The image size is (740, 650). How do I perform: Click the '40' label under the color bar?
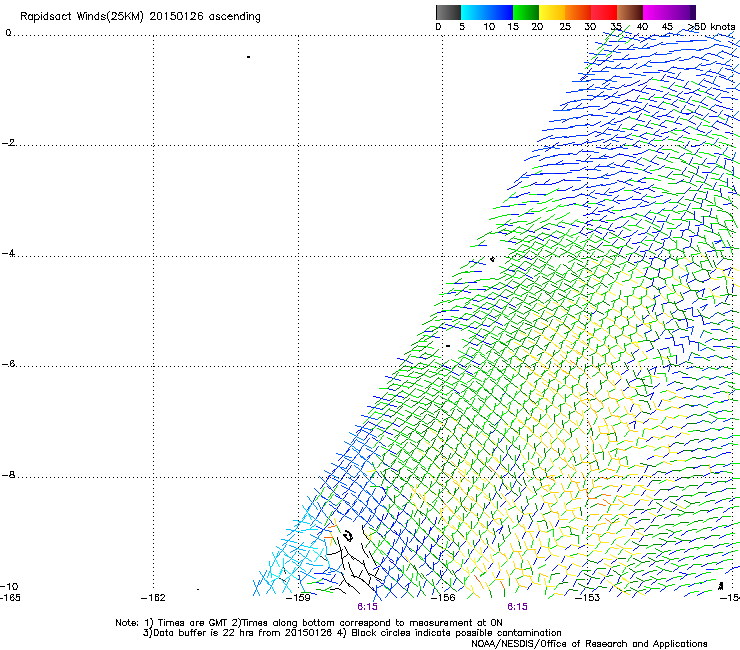pos(642,27)
